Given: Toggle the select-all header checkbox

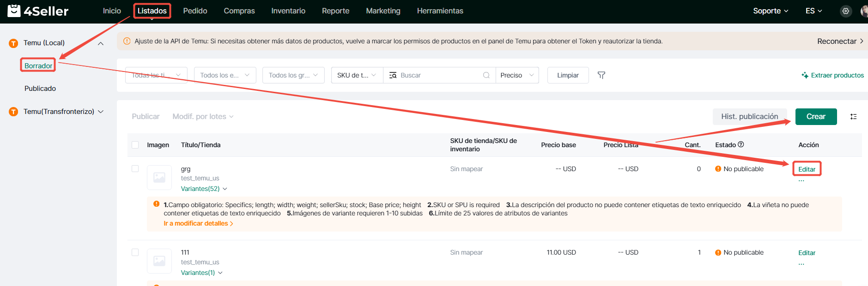Looking at the screenshot, I should (135, 145).
